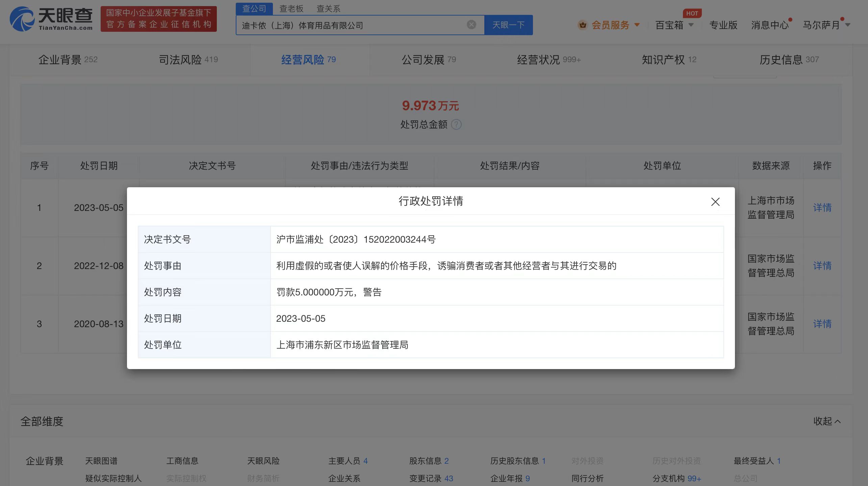Click the 处罚事由 violation reason text in the dialog
The height and width of the screenshot is (486, 868).
[x=446, y=266]
